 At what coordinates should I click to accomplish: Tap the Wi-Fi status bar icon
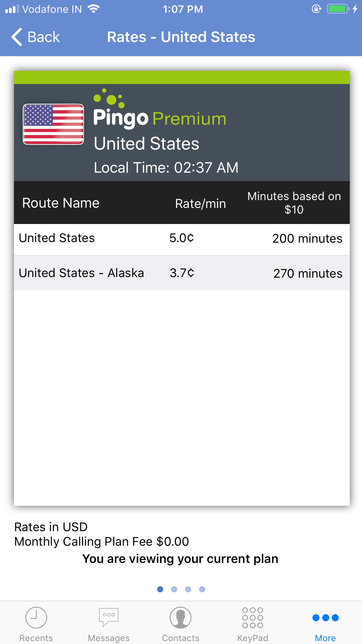pos(94,9)
